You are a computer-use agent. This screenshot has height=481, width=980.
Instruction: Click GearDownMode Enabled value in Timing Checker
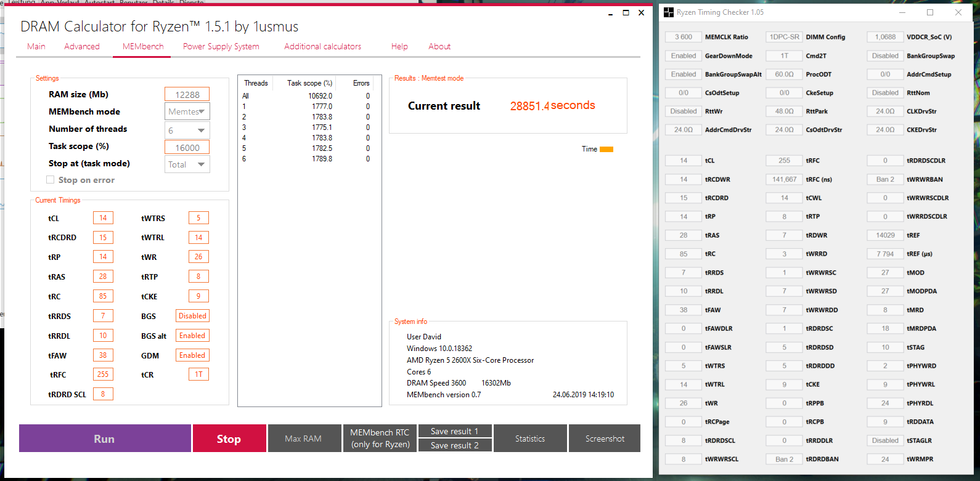684,55
